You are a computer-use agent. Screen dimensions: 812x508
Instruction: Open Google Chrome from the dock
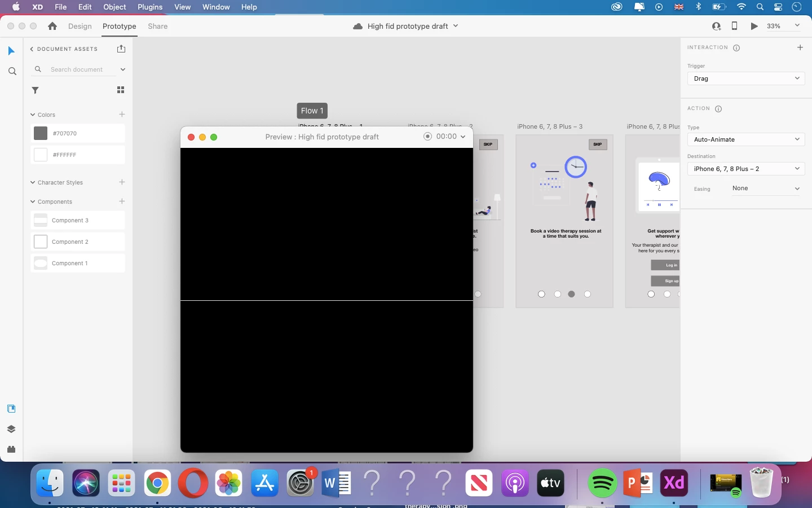click(157, 484)
